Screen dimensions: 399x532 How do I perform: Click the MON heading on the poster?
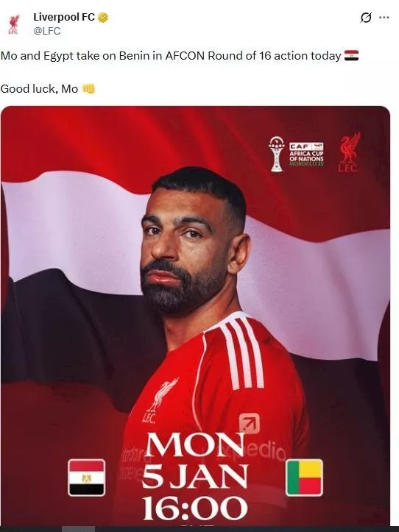(x=194, y=444)
